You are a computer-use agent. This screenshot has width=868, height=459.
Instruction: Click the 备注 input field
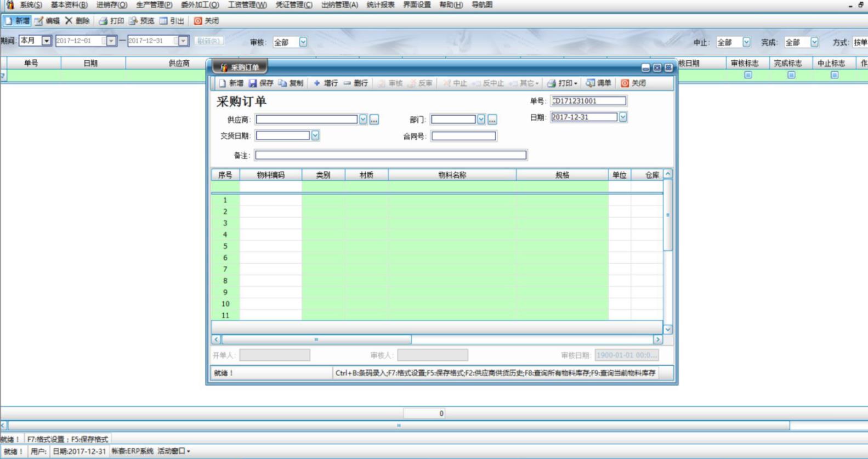pyautogui.click(x=391, y=155)
